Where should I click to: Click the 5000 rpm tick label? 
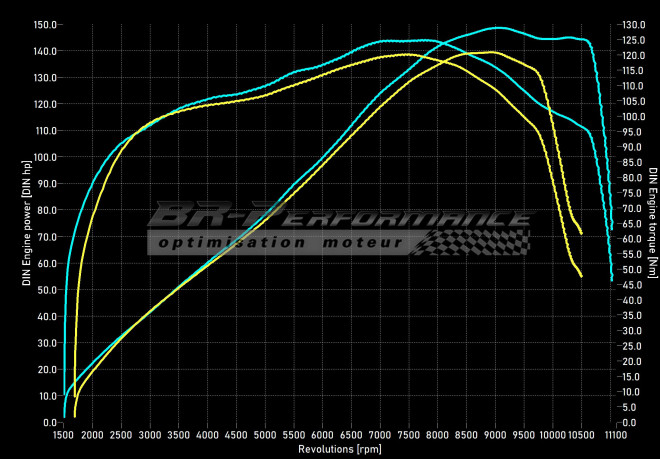point(264,435)
